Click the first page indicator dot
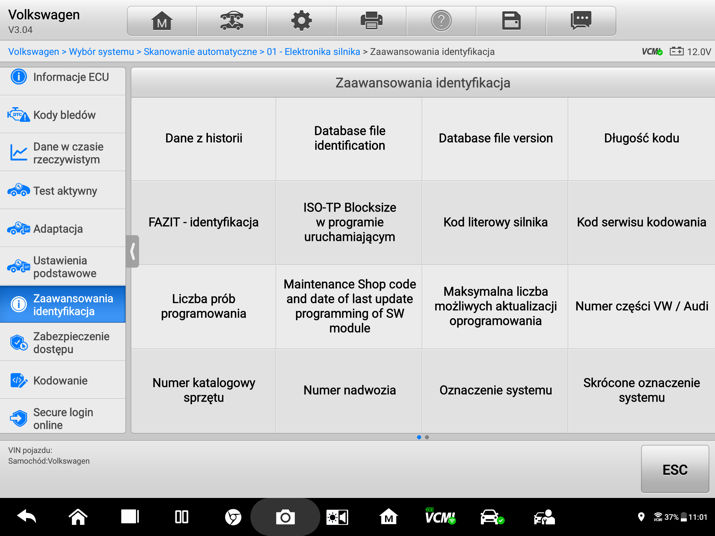Viewport: 715px width, 536px height. pyautogui.click(x=419, y=437)
